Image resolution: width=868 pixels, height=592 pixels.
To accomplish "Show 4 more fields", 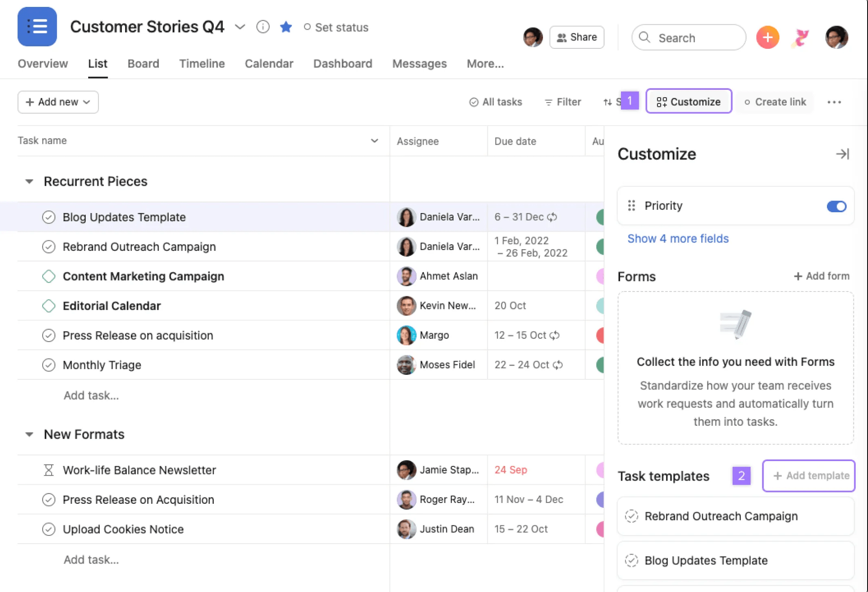I will 678,238.
